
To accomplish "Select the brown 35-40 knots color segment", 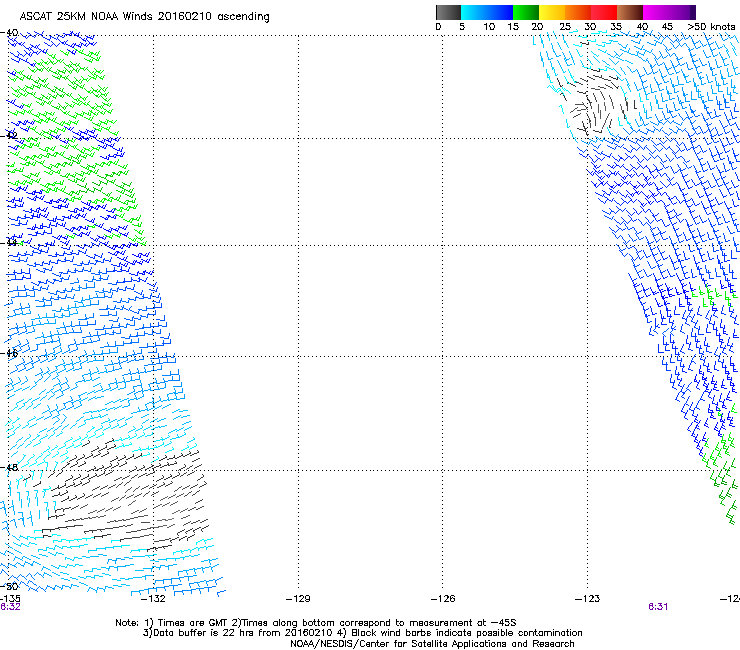I will pyautogui.click(x=630, y=12).
